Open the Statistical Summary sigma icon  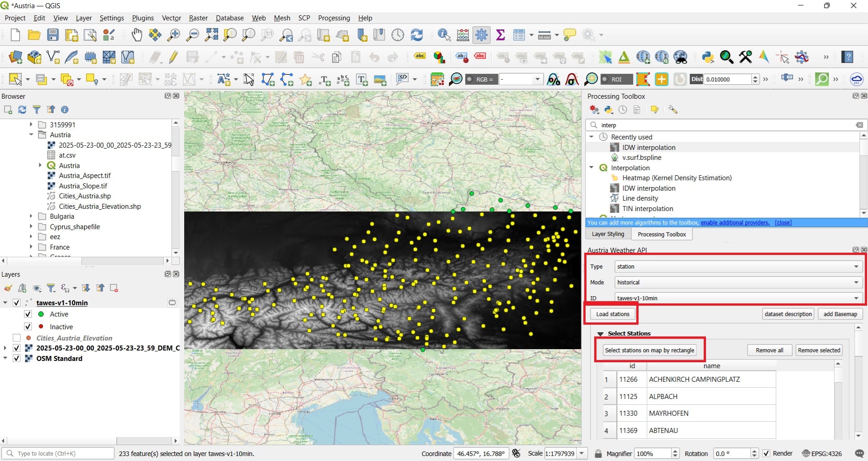coord(501,35)
